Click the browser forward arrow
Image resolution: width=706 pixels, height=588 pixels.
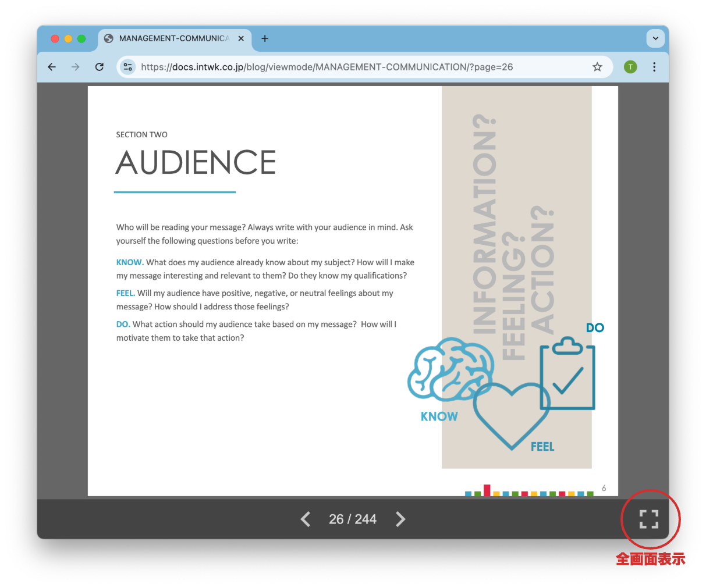(76, 67)
